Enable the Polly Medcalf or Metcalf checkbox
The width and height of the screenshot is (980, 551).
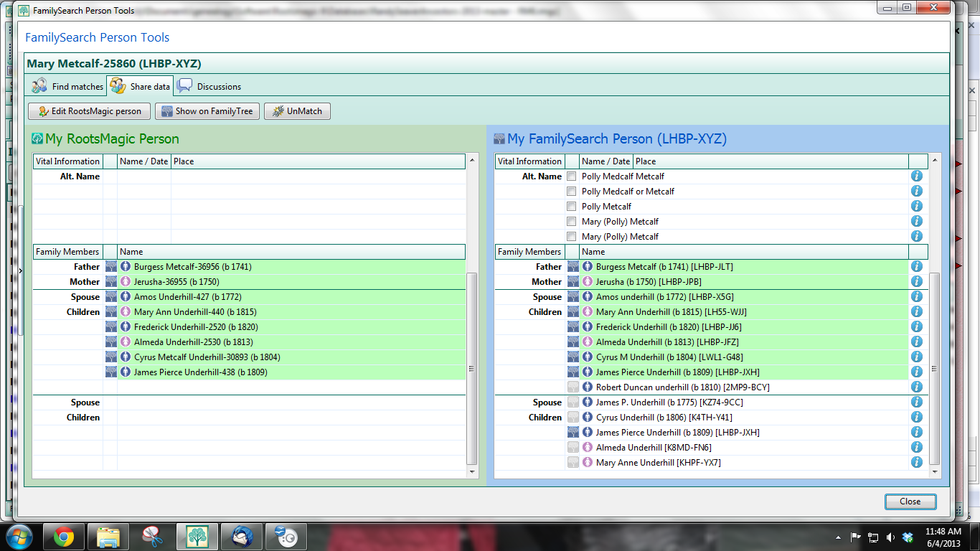[571, 191]
